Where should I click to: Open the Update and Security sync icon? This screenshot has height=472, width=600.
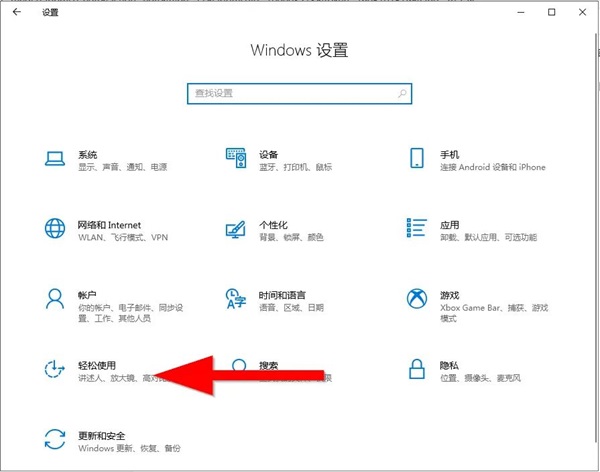pyautogui.click(x=55, y=439)
